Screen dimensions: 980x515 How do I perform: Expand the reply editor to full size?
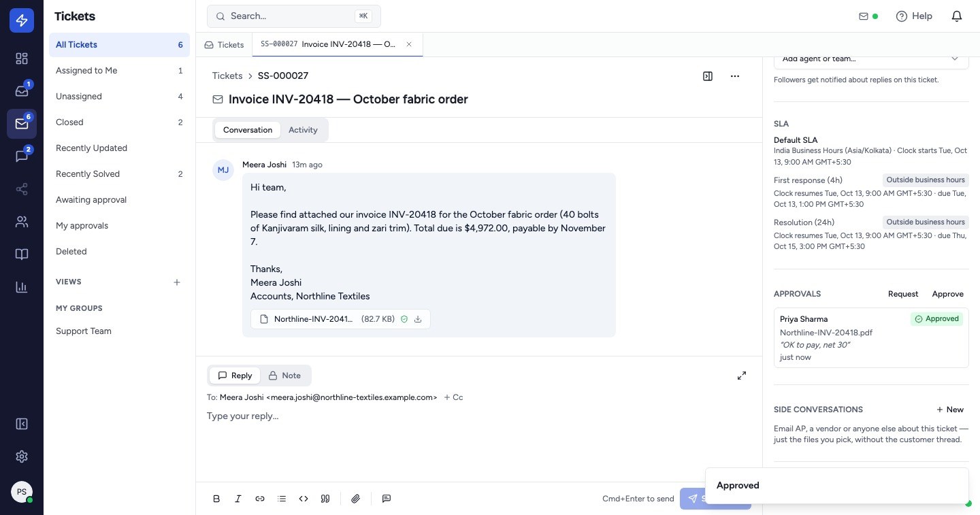(x=742, y=376)
